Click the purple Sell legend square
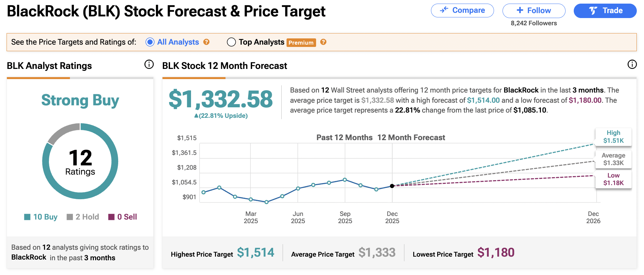The image size is (644, 275). pyautogui.click(x=111, y=217)
